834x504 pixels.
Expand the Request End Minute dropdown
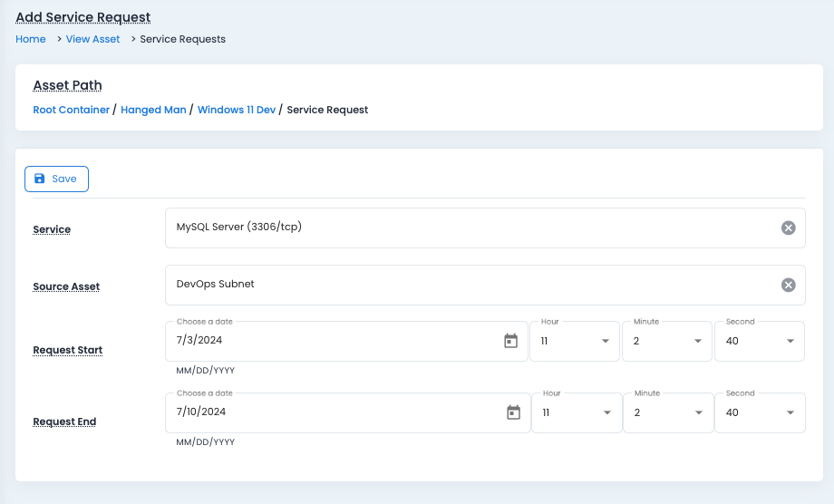point(667,412)
